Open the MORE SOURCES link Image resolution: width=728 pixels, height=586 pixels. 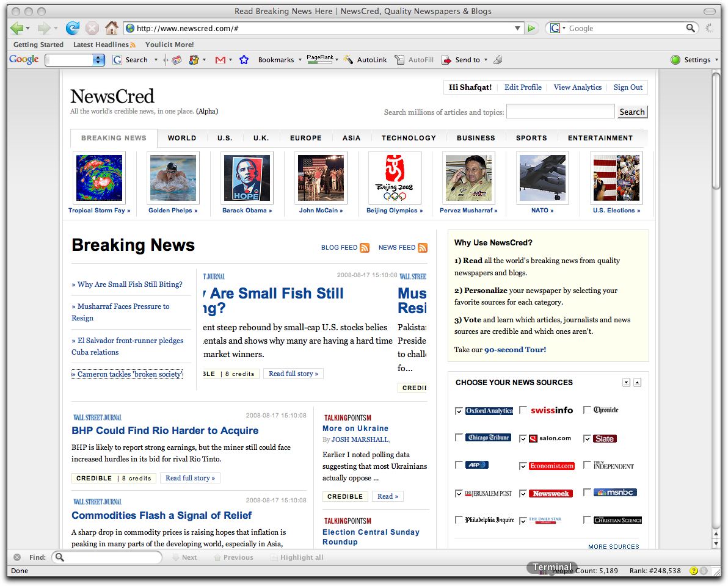[613, 546]
